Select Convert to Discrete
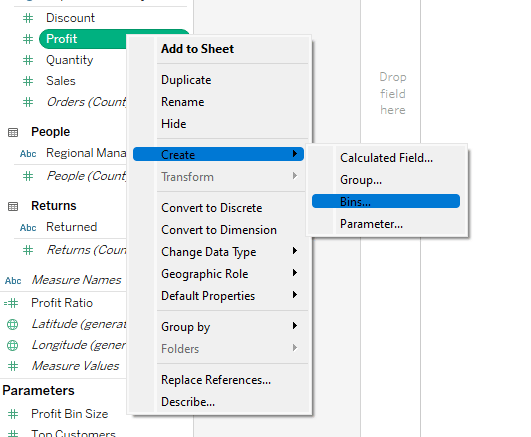The width and height of the screenshot is (531, 437). (218, 208)
